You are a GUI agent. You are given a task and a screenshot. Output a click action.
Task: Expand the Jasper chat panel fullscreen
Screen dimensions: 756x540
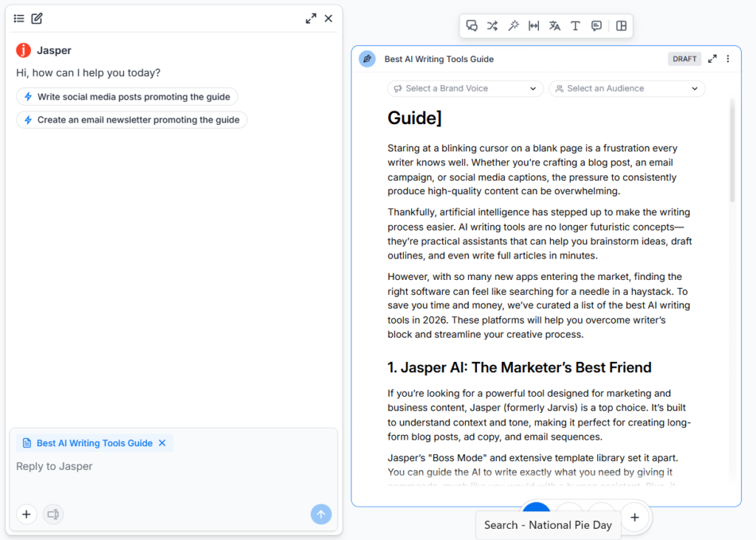pyautogui.click(x=310, y=18)
